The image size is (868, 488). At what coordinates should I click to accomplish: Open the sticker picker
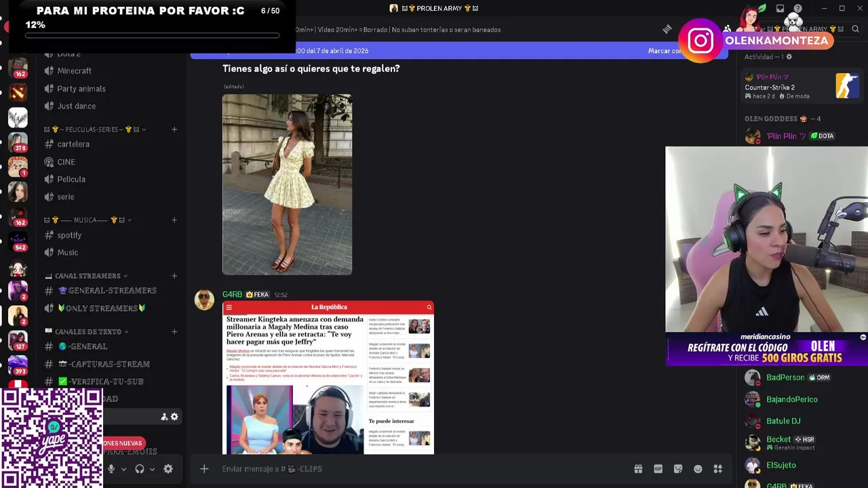678,469
